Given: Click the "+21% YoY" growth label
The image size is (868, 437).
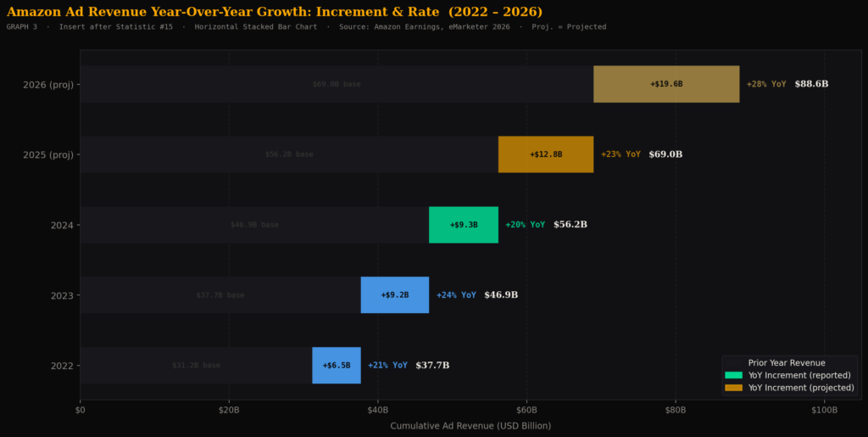Looking at the screenshot, I should (387, 366).
